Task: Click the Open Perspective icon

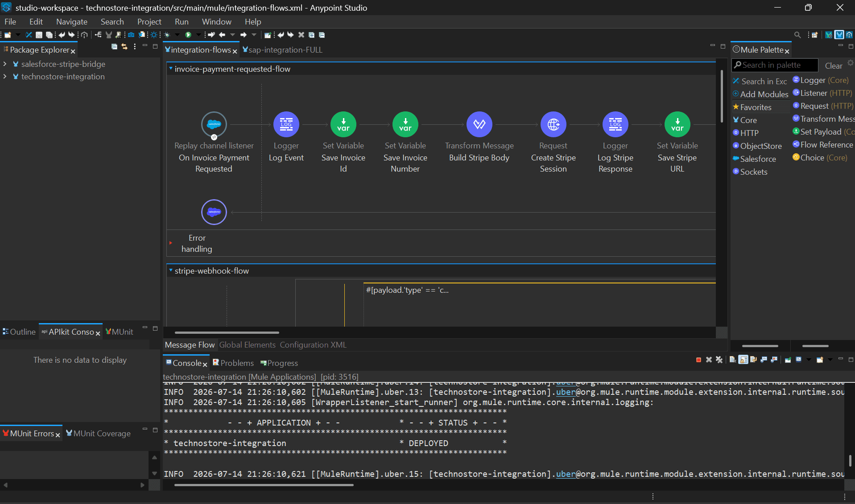Action: click(814, 35)
